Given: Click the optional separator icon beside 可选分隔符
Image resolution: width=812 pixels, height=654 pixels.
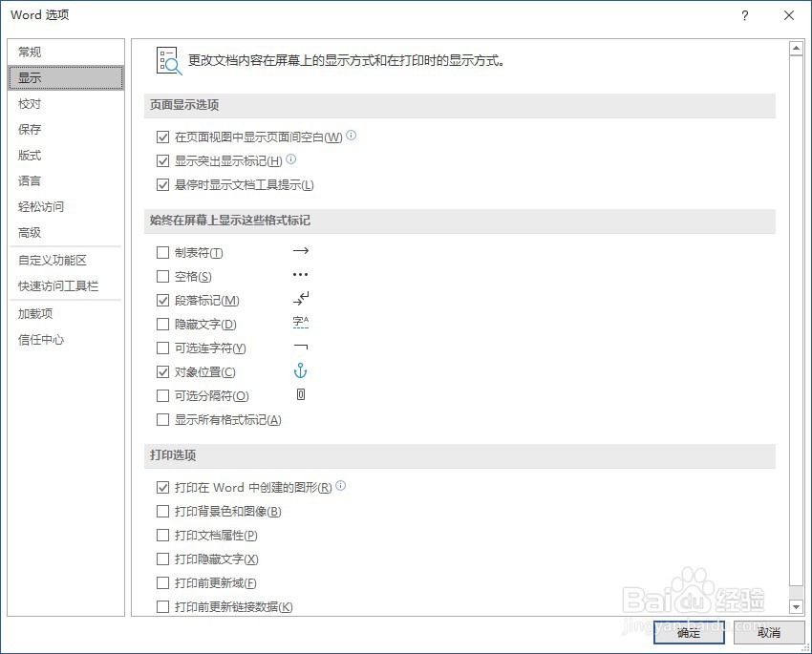Looking at the screenshot, I should (300, 394).
